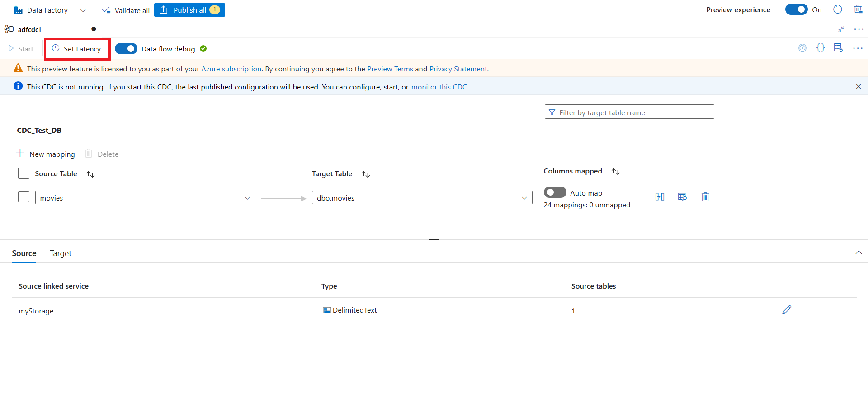868x416 pixels.
Task: Open the JSON code view braces icon
Action: pyautogui.click(x=820, y=48)
